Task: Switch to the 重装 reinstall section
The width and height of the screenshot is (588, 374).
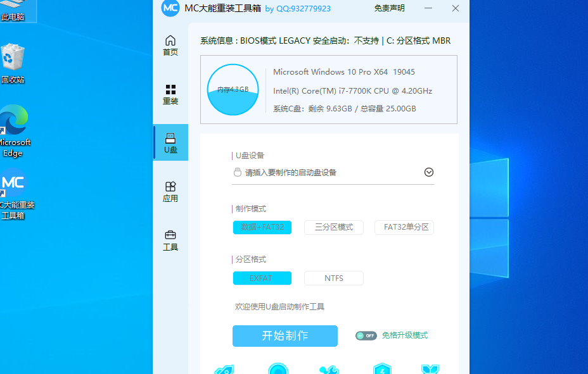Action: coord(170,94)
